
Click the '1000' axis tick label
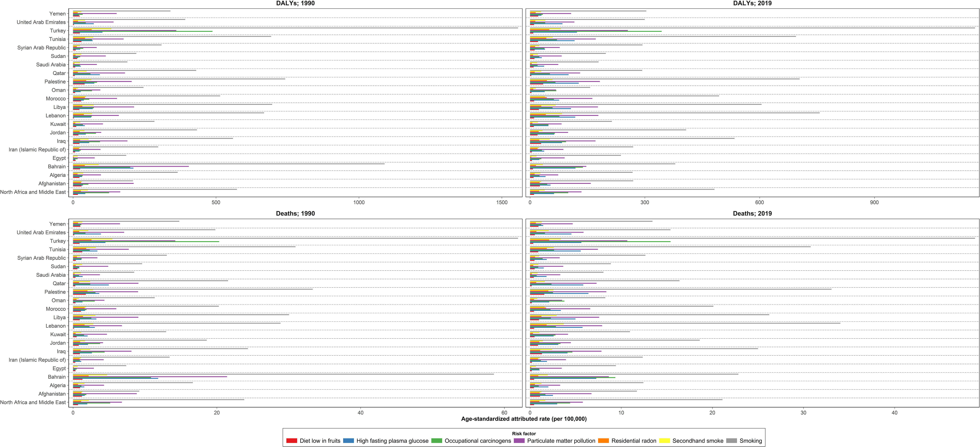click(359, 203)
